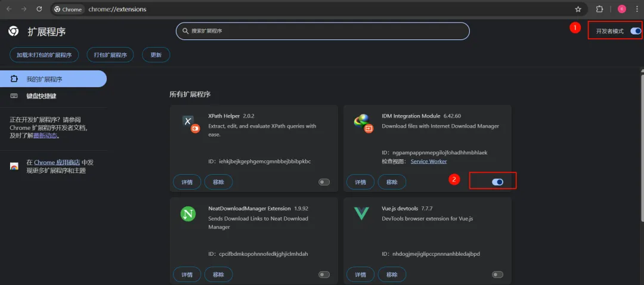
Task: Click the Chrome web store rainbow icon
Action: pos(14,166)
